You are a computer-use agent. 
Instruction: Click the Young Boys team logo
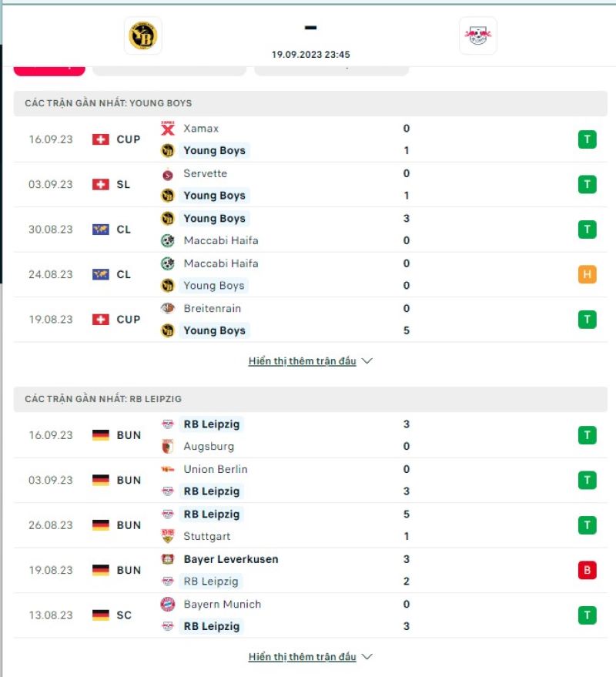click(x=141, y=35)
